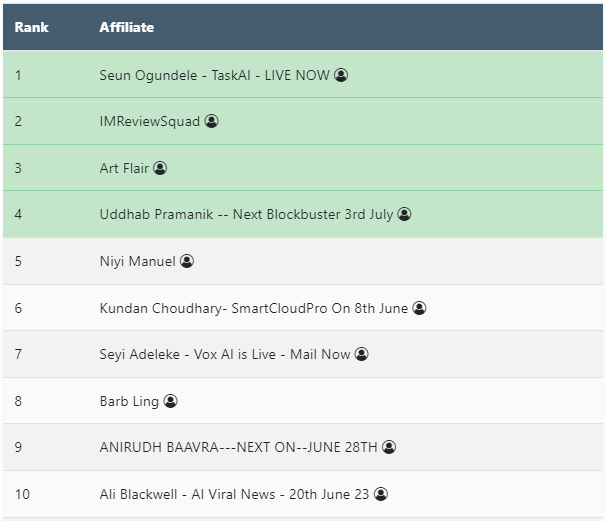Open Art Flair's profile icon

point(160,168)
